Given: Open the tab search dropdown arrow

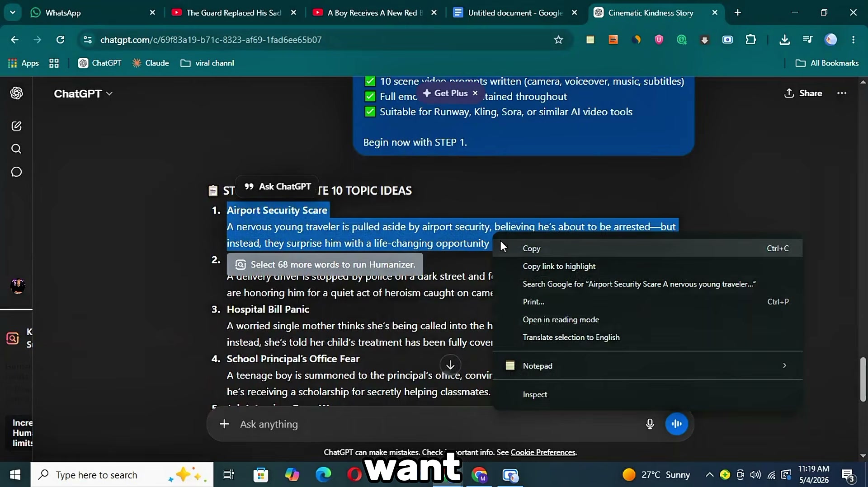Looking at the screenshot, I should pos(13,13).
